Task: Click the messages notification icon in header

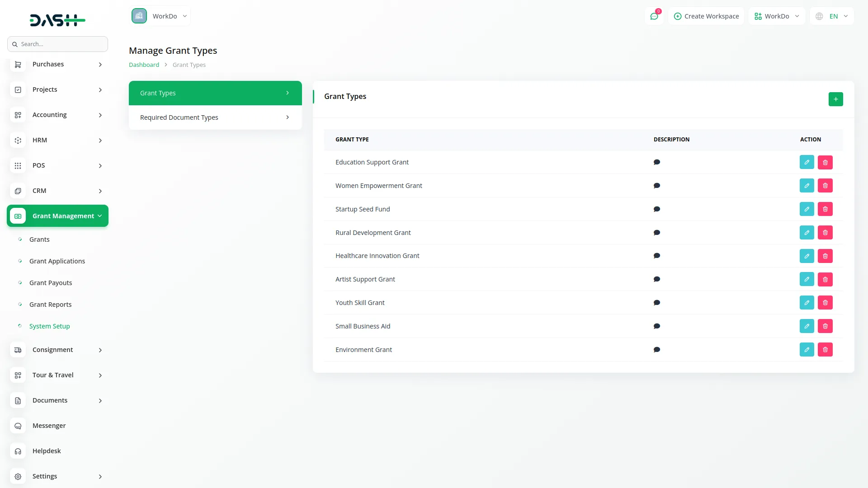Action: pos(654,16)
